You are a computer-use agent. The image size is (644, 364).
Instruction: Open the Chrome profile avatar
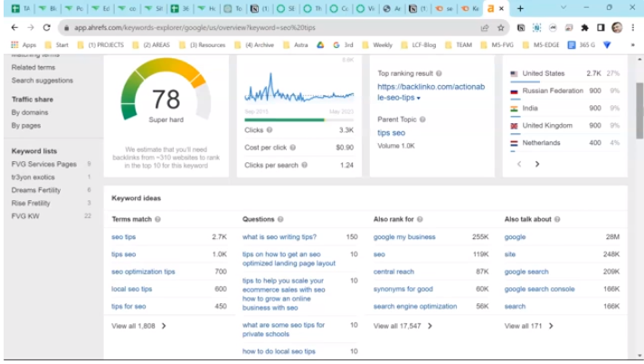point(617,27)
